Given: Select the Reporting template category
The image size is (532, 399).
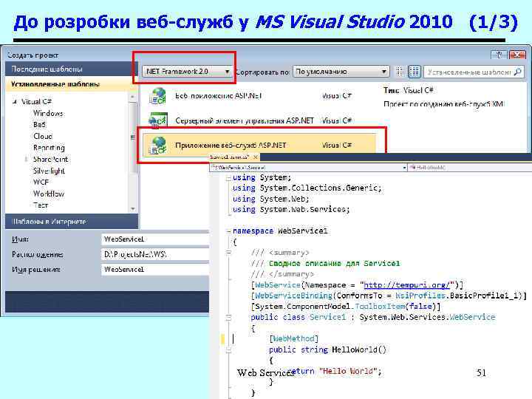Looking at the screenshot, I should click(x=49, y=148).
